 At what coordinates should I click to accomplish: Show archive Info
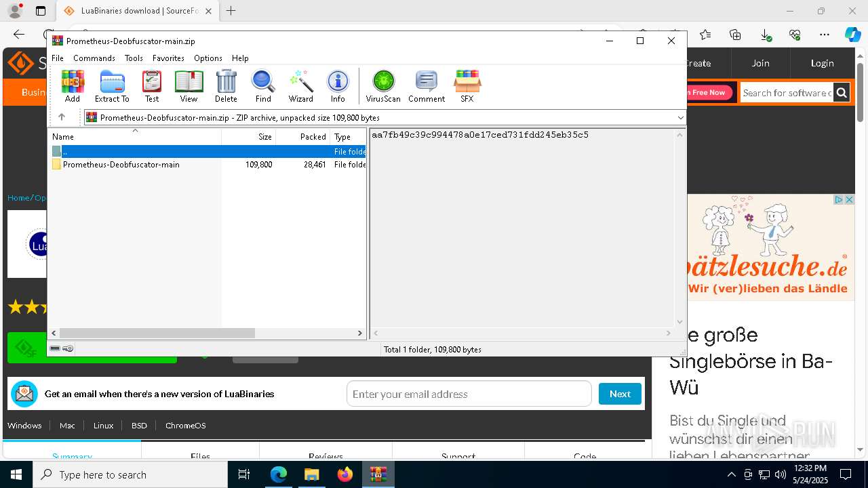(338, 86)
